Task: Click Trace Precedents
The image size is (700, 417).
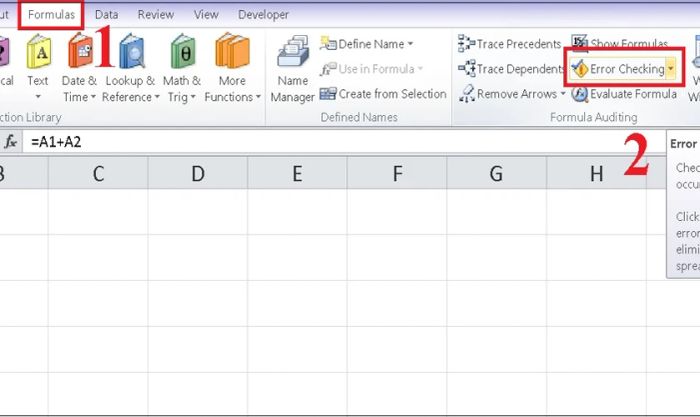Action: (x=510, y=44)
